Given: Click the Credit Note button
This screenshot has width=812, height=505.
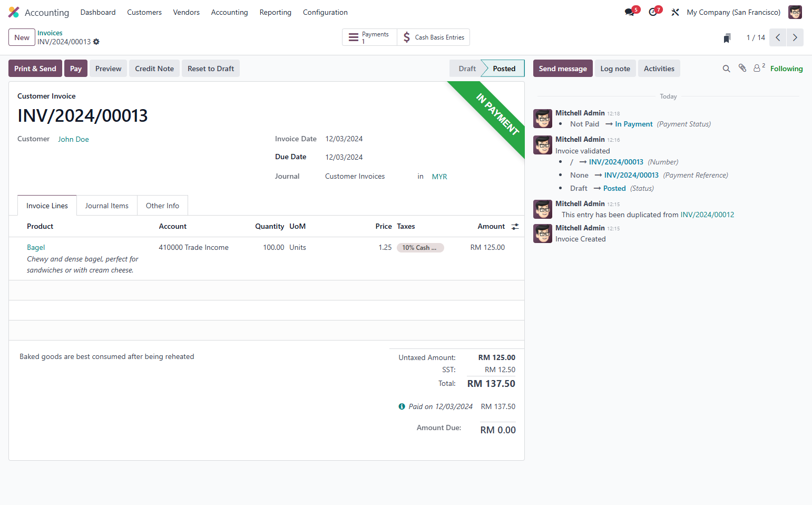Looking at the screenshot, I should point(154,69).
